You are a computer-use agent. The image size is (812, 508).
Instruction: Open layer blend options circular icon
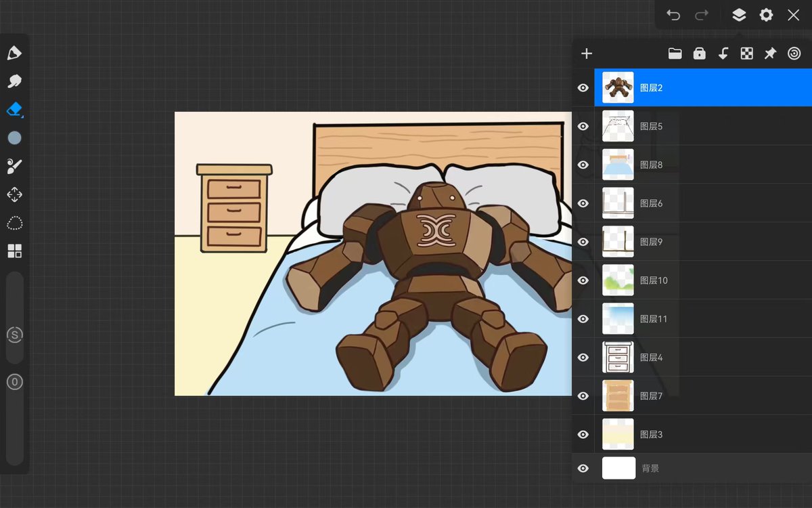[794, 54]
